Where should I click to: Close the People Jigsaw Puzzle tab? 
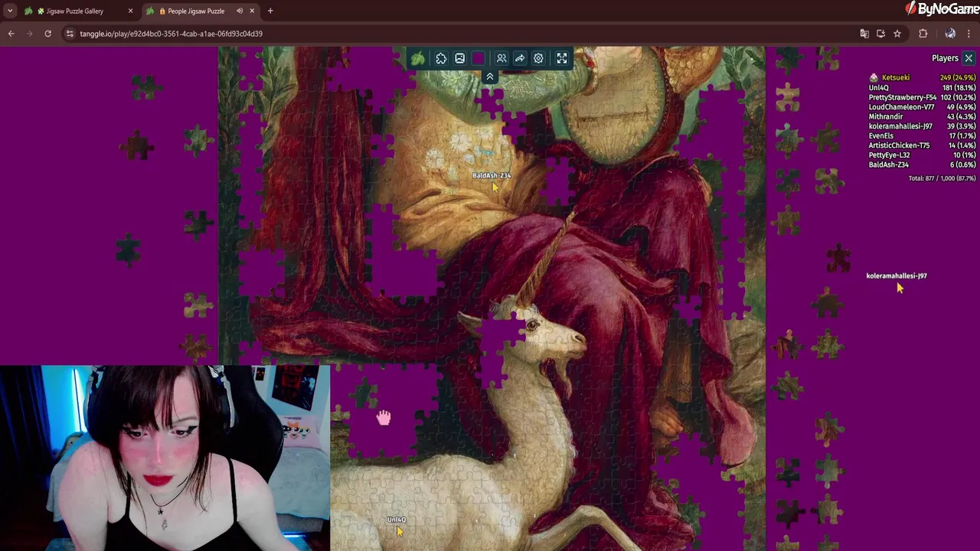pos(252,11)
